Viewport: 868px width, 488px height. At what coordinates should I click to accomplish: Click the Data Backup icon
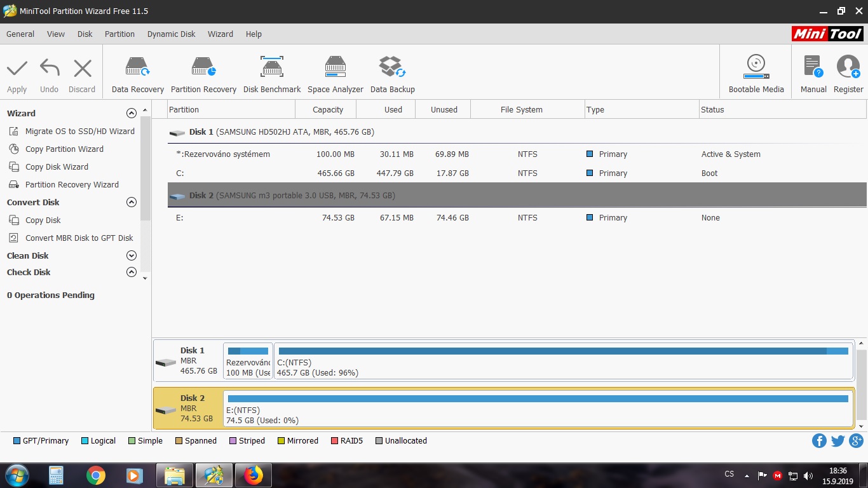(x=392, y=74)
